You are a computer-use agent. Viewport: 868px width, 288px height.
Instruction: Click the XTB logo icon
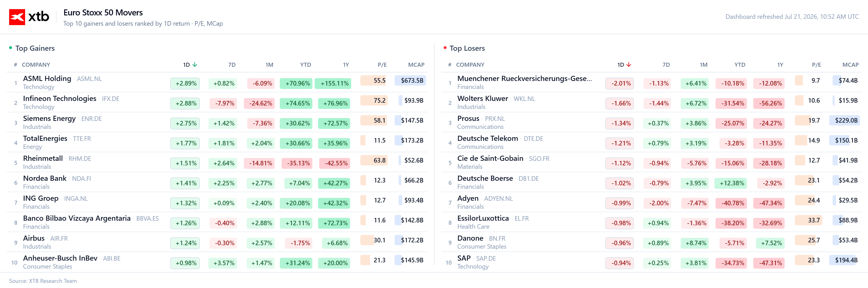pyautogui.click(x=17, y=17)
